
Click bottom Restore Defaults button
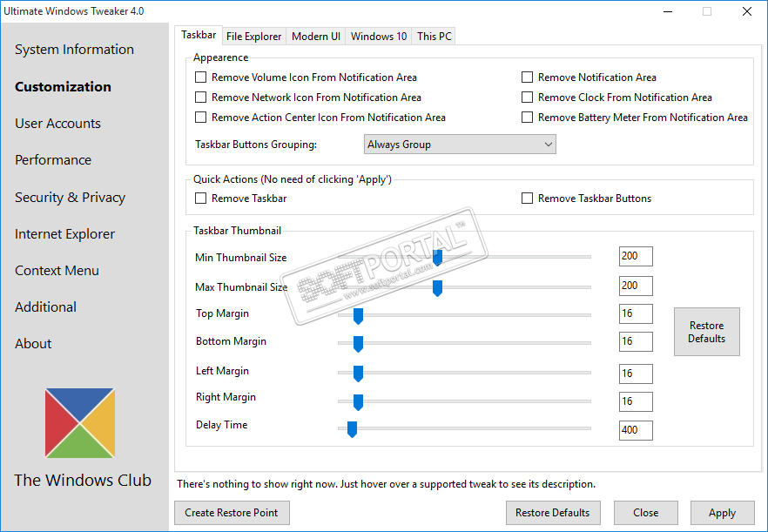tap(553, 513)
